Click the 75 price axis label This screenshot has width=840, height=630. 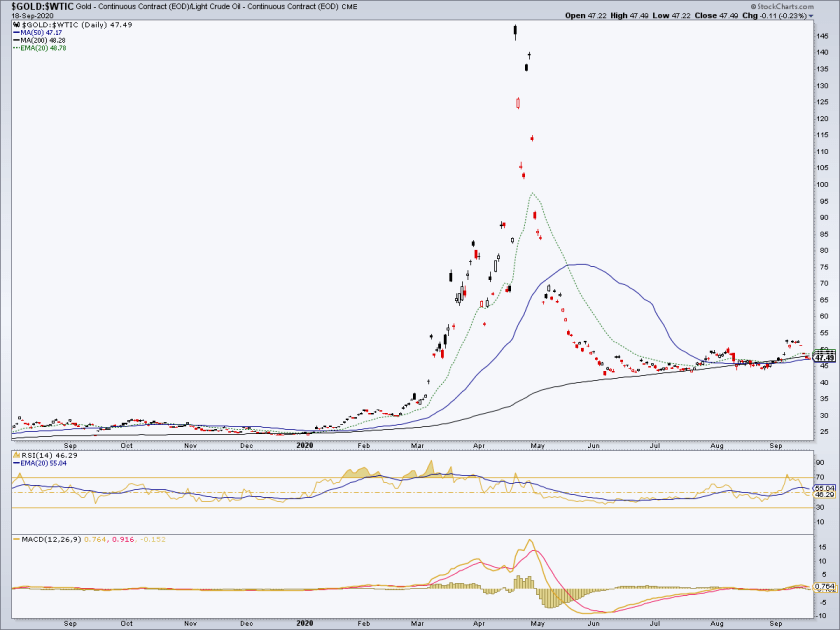click(x=822, y=267)
